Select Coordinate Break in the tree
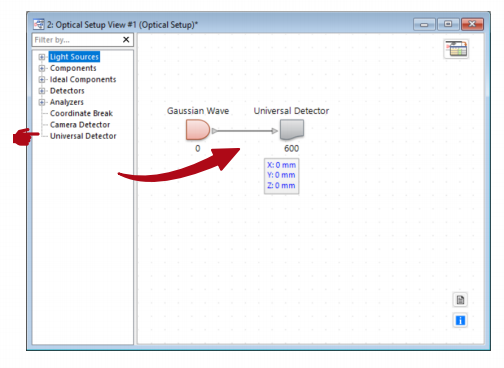 81,113
